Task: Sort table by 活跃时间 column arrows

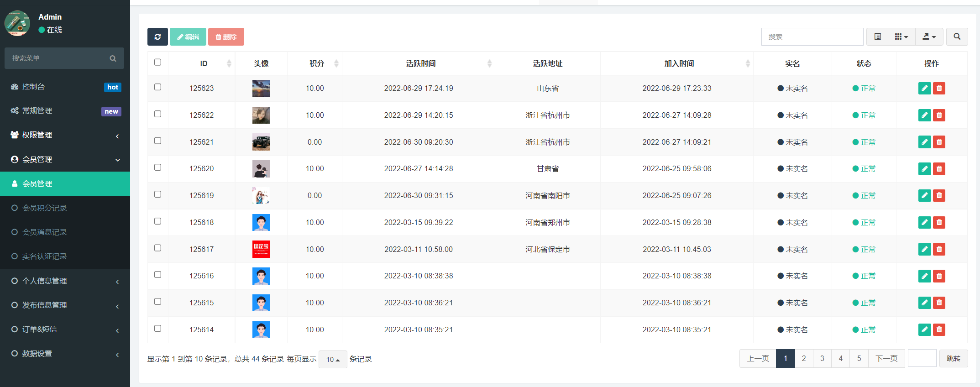Action: coord(489,63)
